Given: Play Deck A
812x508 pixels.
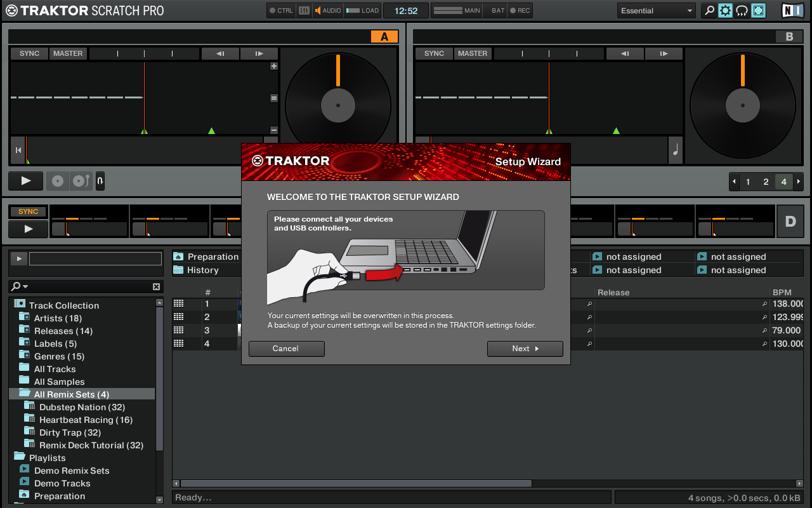Looking at the screenshot, I should tap(26, 181).
